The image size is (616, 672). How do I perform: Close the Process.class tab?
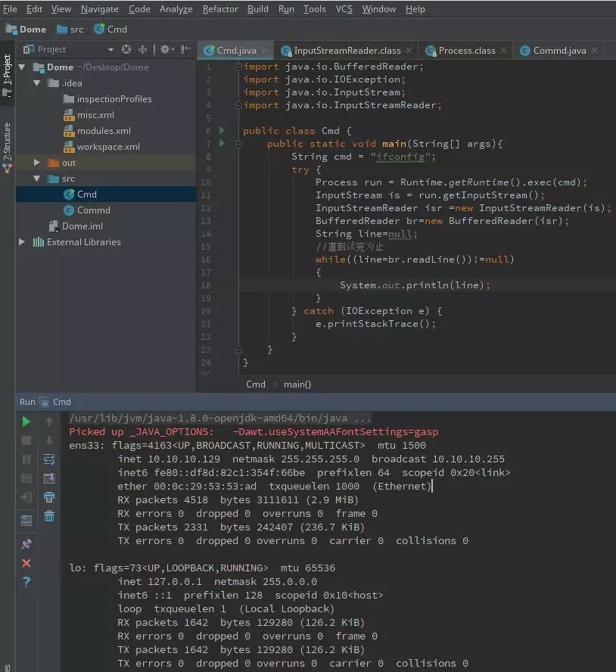point(504,51)
